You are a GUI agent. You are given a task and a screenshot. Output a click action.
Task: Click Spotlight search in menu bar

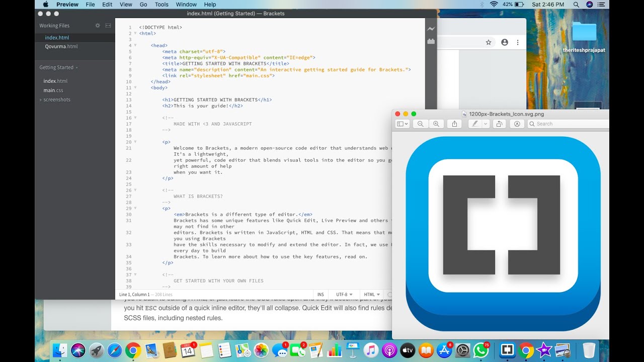pyautogui.click(x=576, y=5)
